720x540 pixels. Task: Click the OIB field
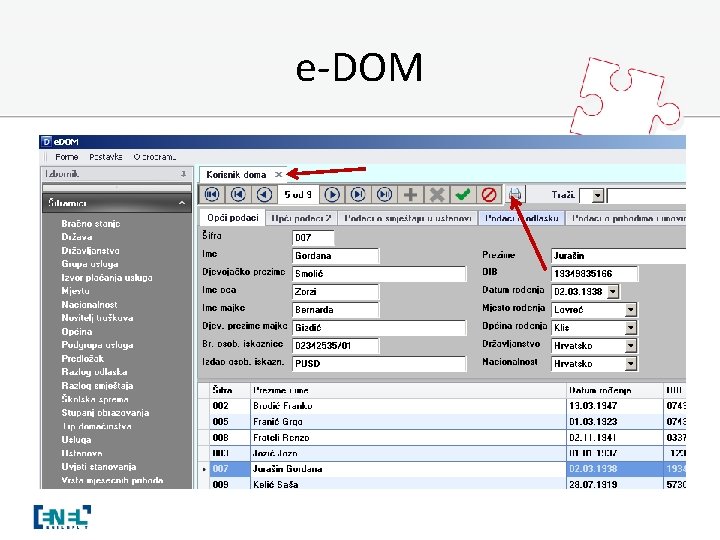click(594, 274)
